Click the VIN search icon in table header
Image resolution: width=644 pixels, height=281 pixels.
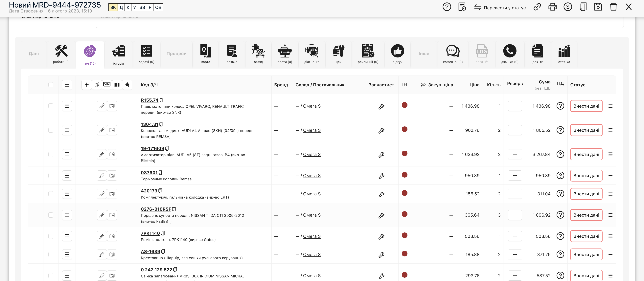107,84
